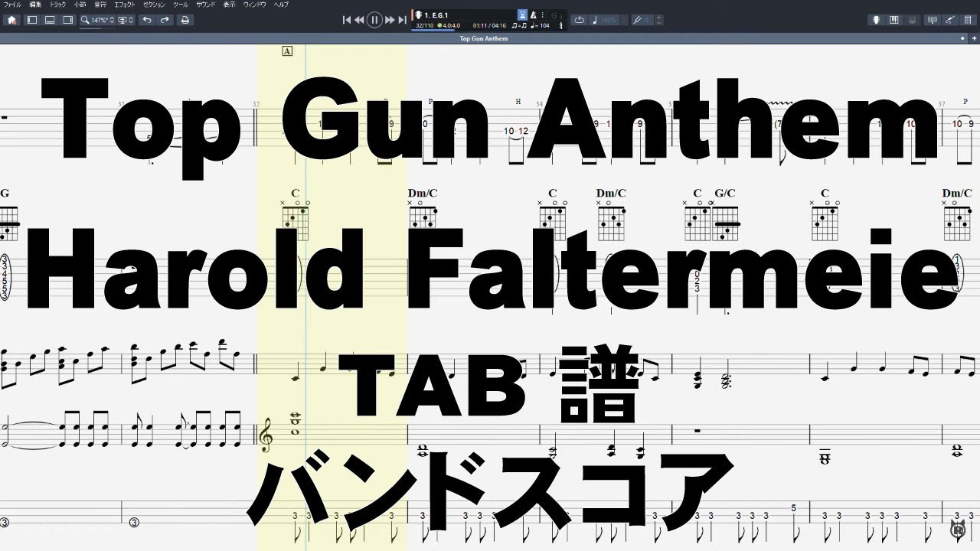Toggle the right inspector panel
Image resolution: width=980 pixels, height=551 pixels.
(x=67, y=20)
